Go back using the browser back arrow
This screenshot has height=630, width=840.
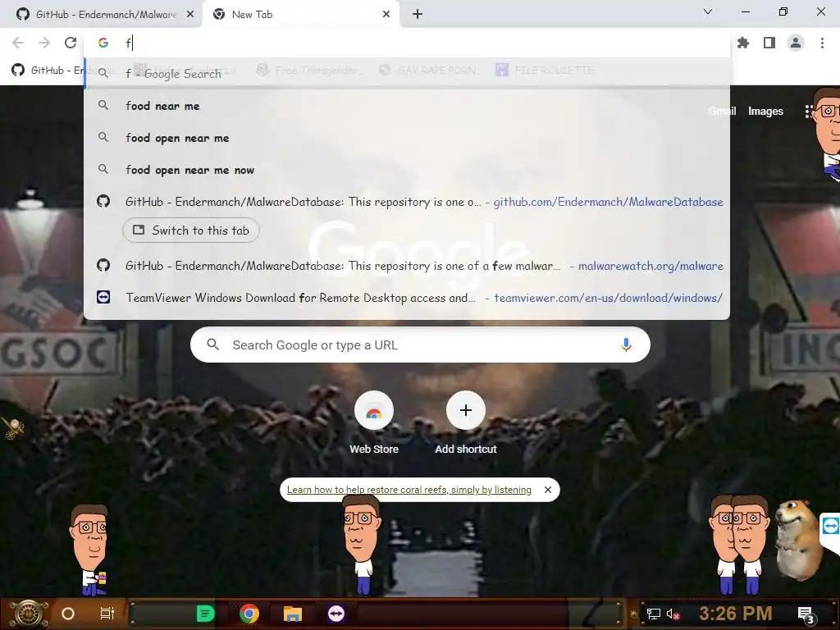tap(18, 43)
